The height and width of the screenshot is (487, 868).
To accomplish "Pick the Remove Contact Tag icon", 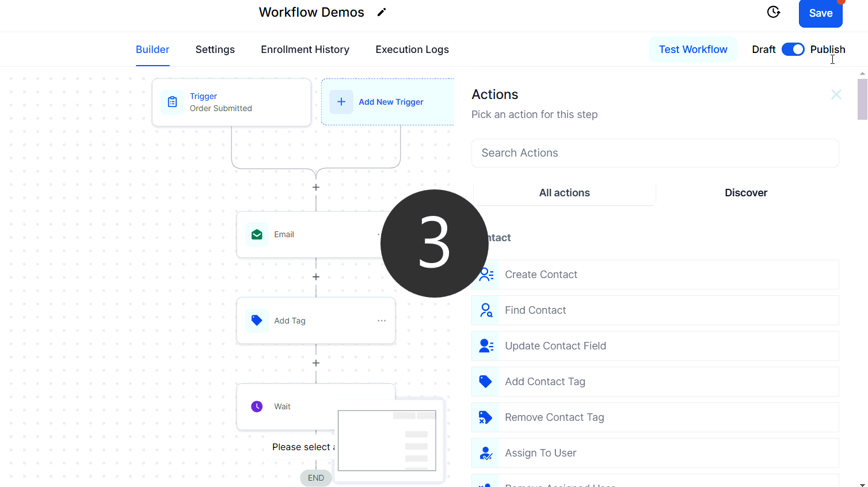I will click(x=486, y=417).
